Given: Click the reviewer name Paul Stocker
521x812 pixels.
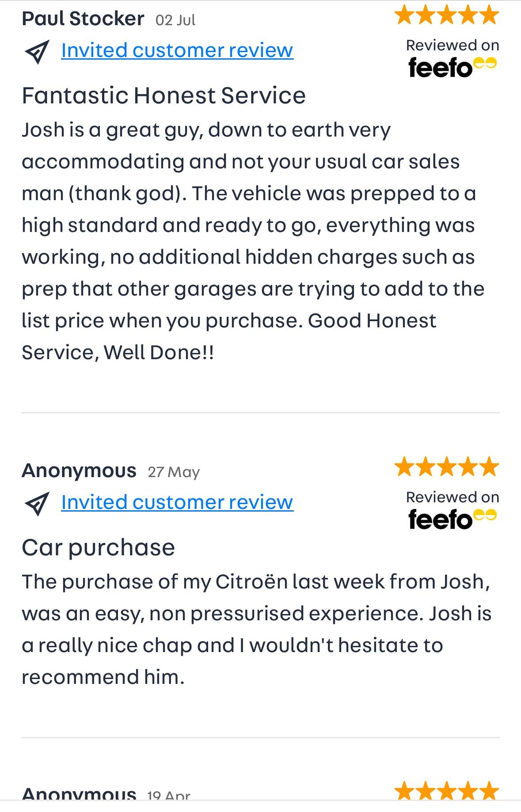Looking at the screenshot, I should (83, 19).
